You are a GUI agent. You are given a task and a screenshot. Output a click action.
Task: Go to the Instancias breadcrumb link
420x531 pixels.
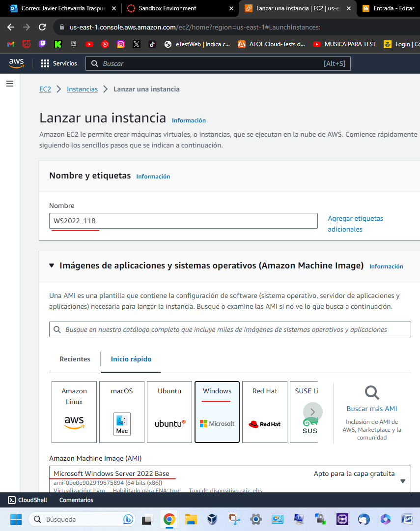pos(82,89)
